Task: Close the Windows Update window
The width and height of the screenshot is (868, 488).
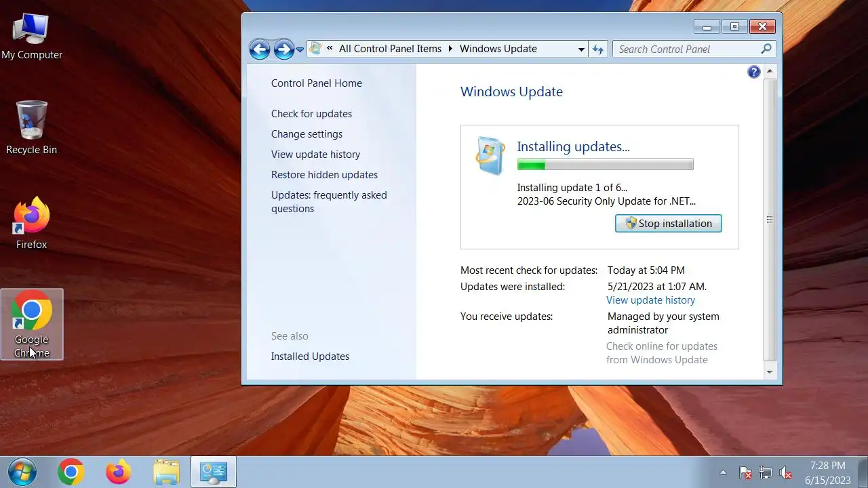Action: coord(762,26)
